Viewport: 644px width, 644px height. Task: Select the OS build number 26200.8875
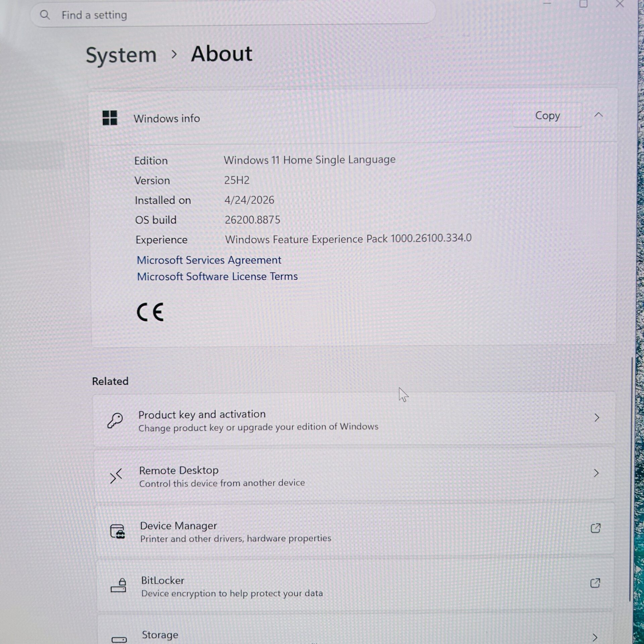tap(252, 220)
